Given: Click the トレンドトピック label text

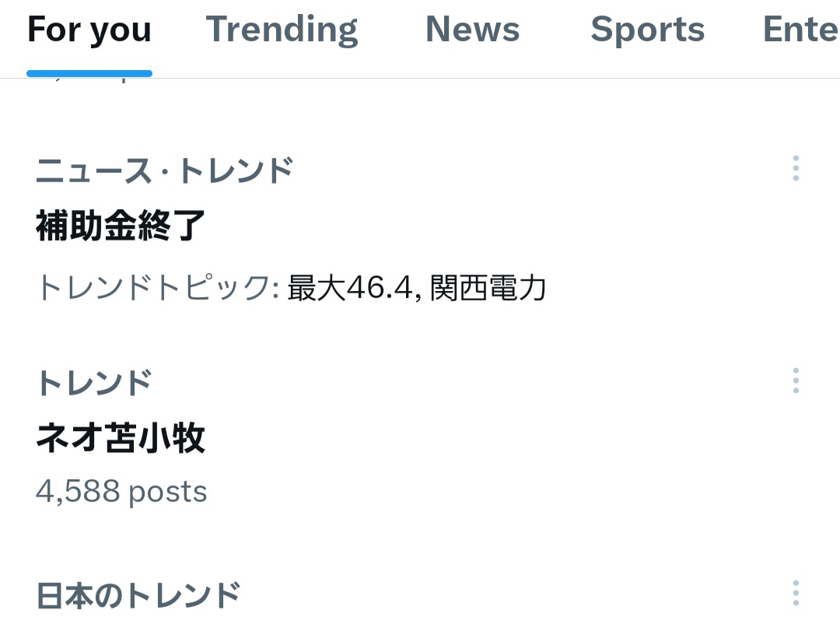Looking at the screenshot, I should pos(157,289).
